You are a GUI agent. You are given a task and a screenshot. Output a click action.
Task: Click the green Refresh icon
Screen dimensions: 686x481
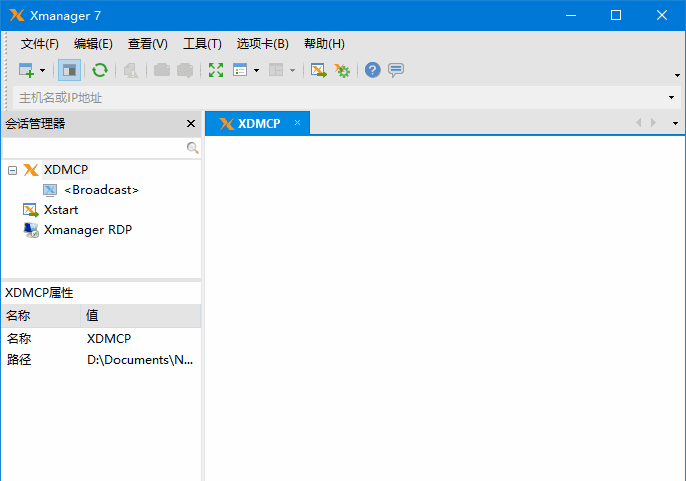[100, 70]
